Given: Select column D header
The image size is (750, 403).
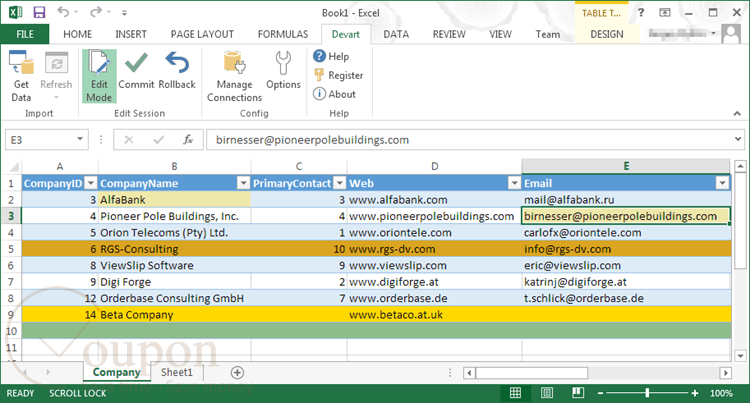Looking at the screenshot, I should pos(434,166).
